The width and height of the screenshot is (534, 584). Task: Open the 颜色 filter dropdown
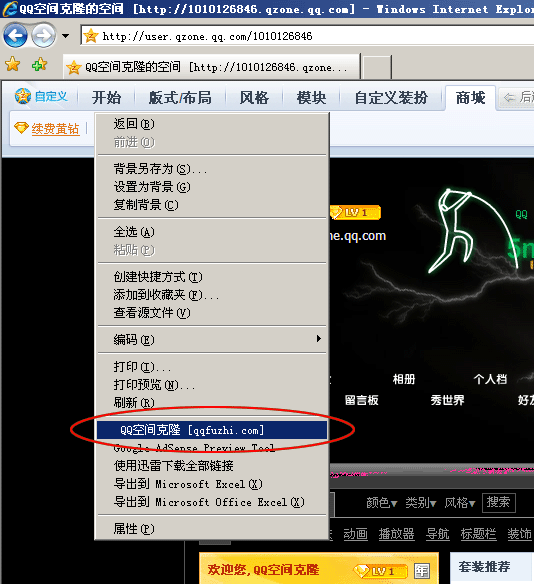[x=382, y=503]
